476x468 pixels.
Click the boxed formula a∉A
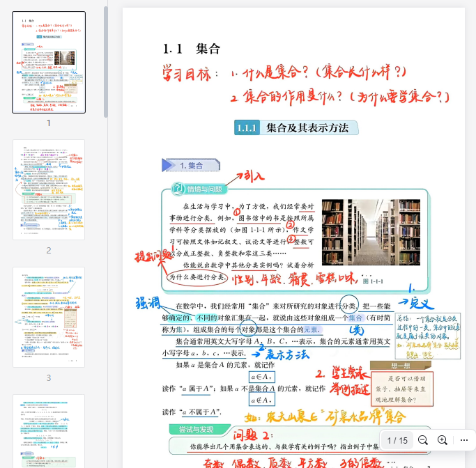coord(261,400)
